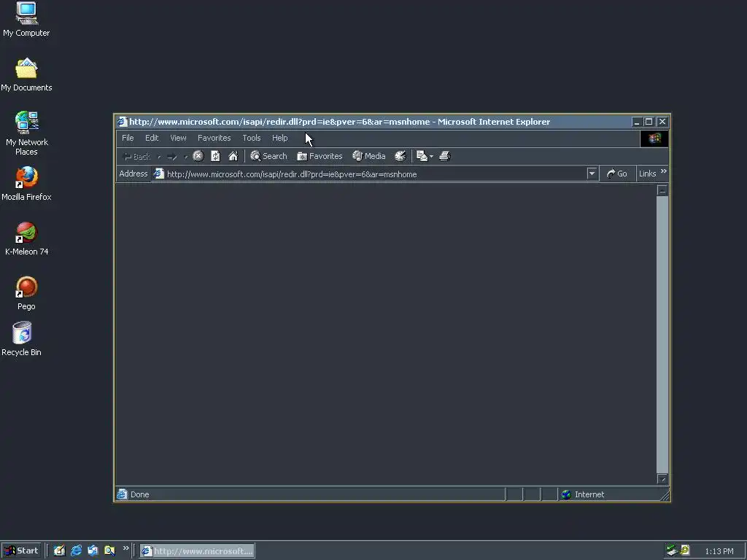Expand the Address bar dropdown list
747x560 pixels.
(592, 174)
